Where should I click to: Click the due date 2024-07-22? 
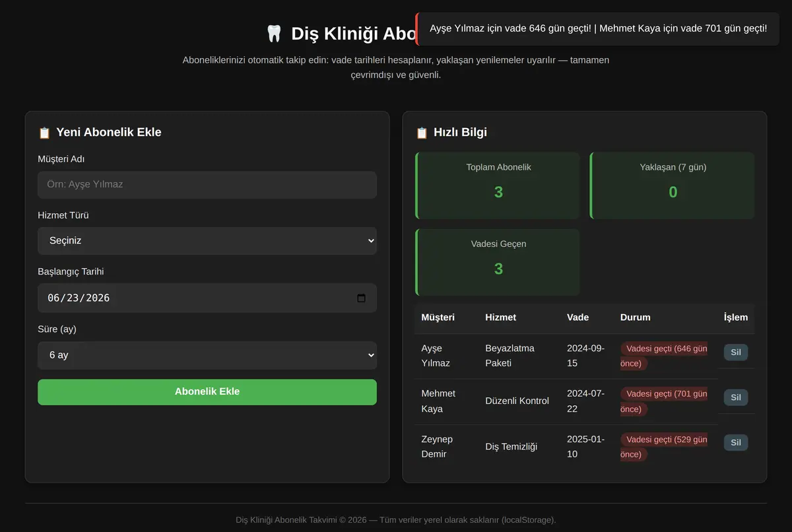coord(585,401)
